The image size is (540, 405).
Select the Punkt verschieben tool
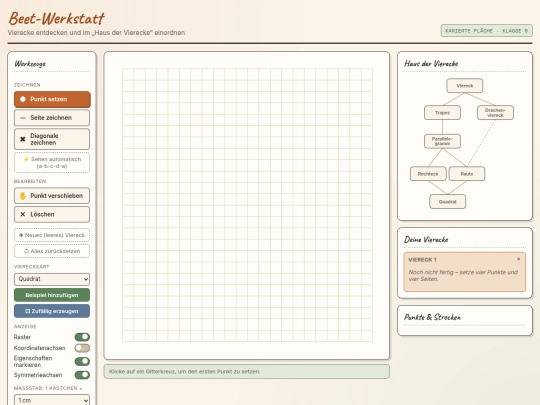pos(52,196)
